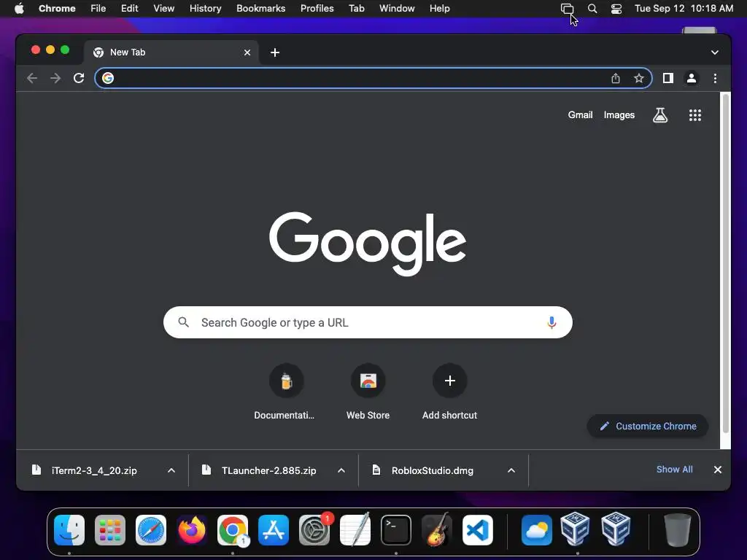Launch Firefox from the Dock

[x=192, y=529]
